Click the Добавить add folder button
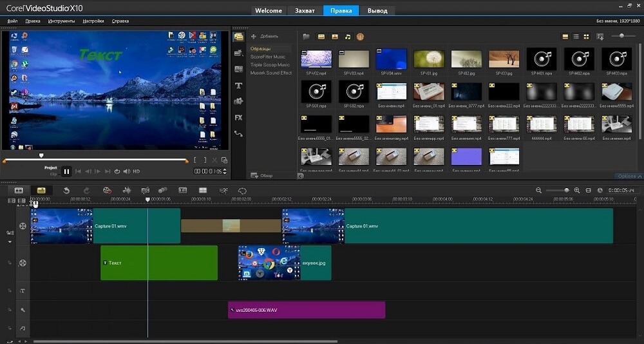Screen dimensions: 644x344 point(265,36)
